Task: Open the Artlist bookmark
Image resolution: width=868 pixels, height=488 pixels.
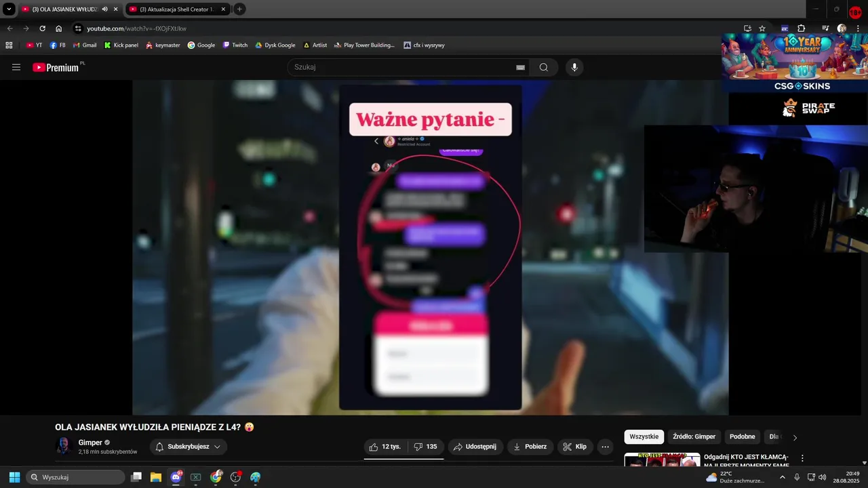Action: pyautogui.click(x=315, y=45)
